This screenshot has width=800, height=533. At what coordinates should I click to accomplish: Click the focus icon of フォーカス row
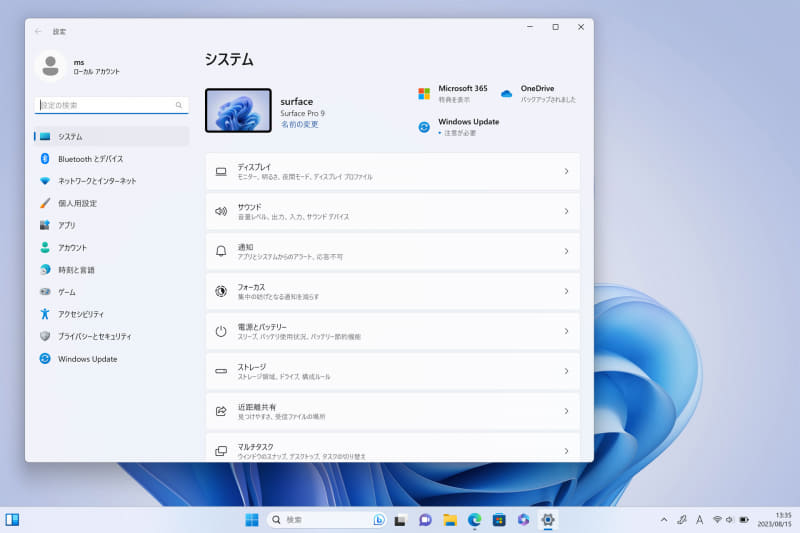coord(221,291)
